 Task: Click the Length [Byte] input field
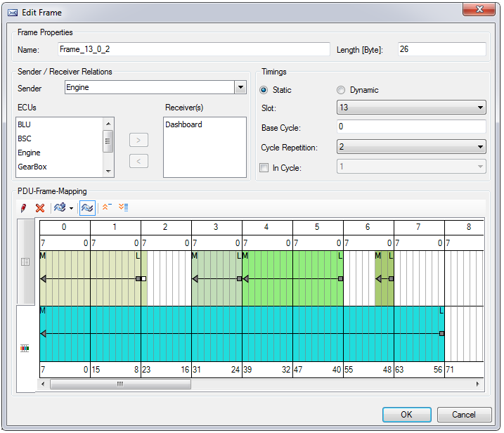click(441, 49)
